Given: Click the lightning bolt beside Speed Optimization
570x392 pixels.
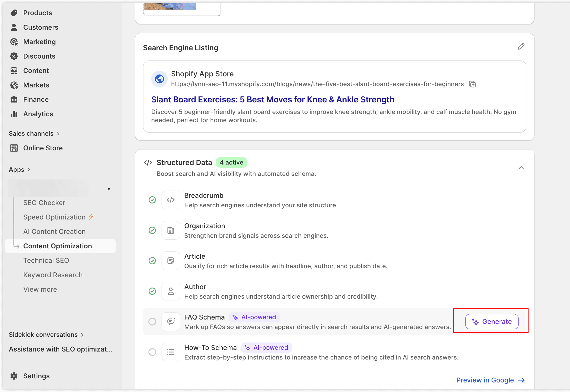Looking at the screenshot, I should coord(91,217).
